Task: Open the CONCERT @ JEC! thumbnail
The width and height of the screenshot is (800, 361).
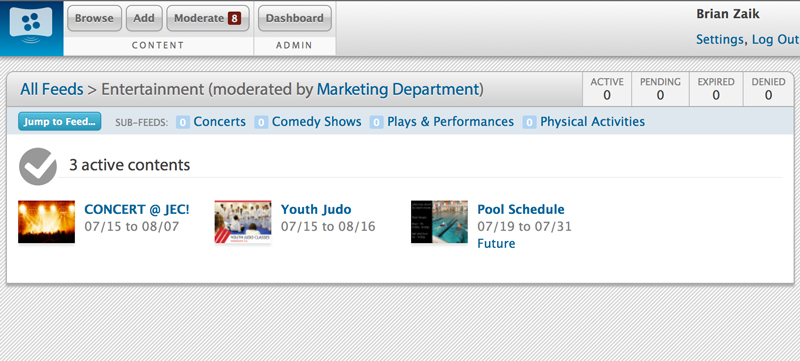Action: pyautogui.click(x=46, y=221)
